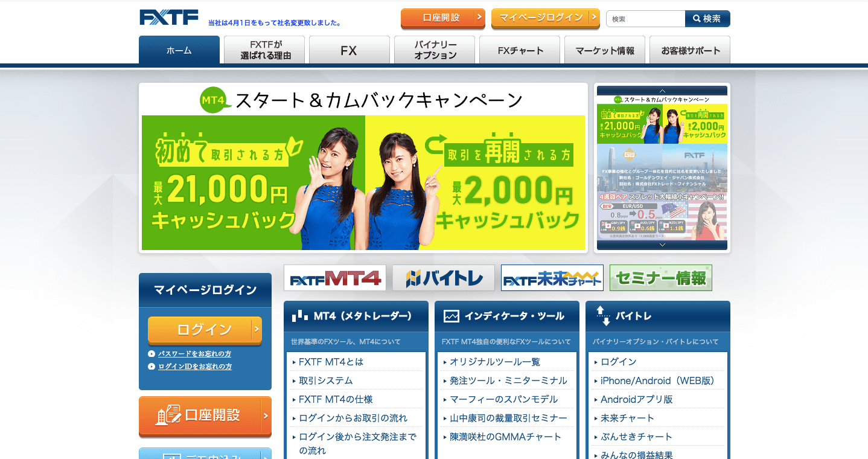Viewport: 868px width, 459px height.
Task: Focus the 検索 search input field
Action: click(x=645, y=19)
